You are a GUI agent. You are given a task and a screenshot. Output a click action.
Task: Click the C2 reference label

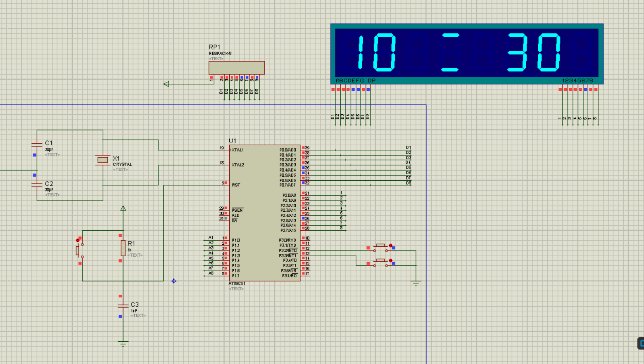point(49,184)
